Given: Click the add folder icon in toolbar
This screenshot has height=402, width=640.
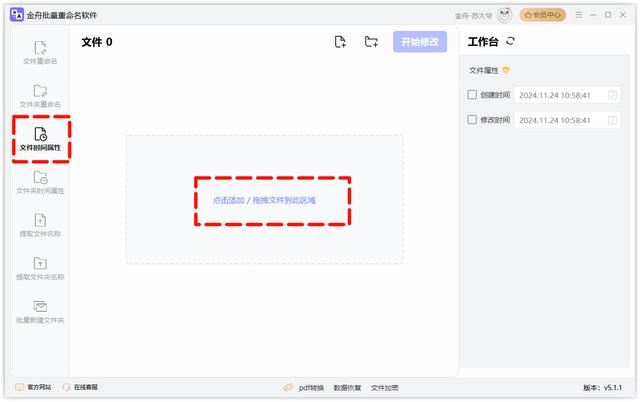Looking at the screenshot, I should pyautogui.click(x=371, y=42).
